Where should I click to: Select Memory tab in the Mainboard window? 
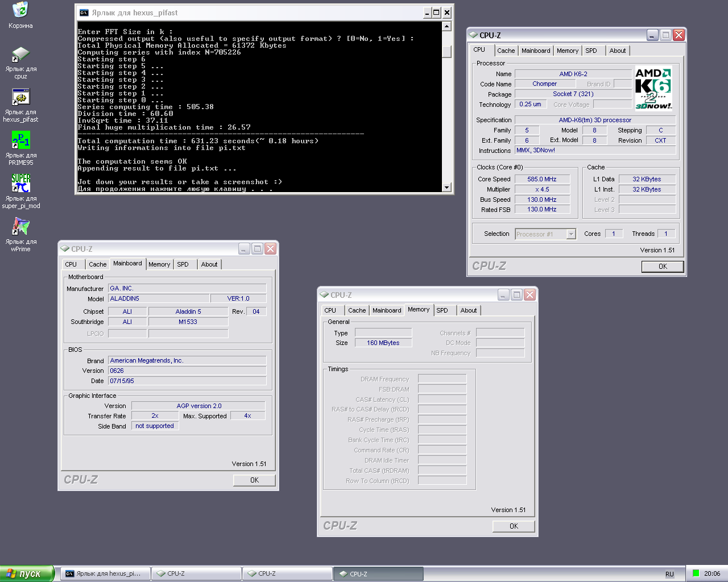click(x=159, y=264)
